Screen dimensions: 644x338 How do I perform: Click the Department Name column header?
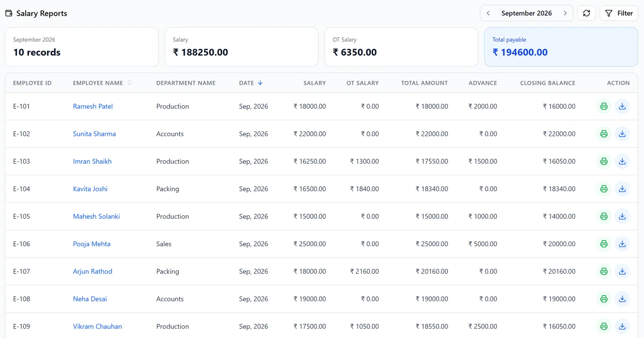click(x=186, y=83)
